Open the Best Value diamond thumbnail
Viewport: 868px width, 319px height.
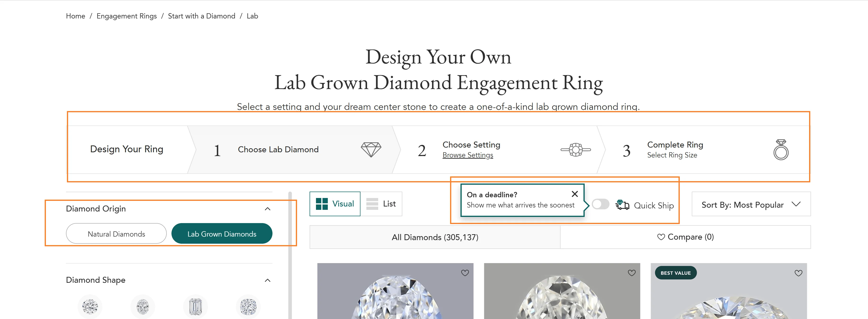point(729,291)
